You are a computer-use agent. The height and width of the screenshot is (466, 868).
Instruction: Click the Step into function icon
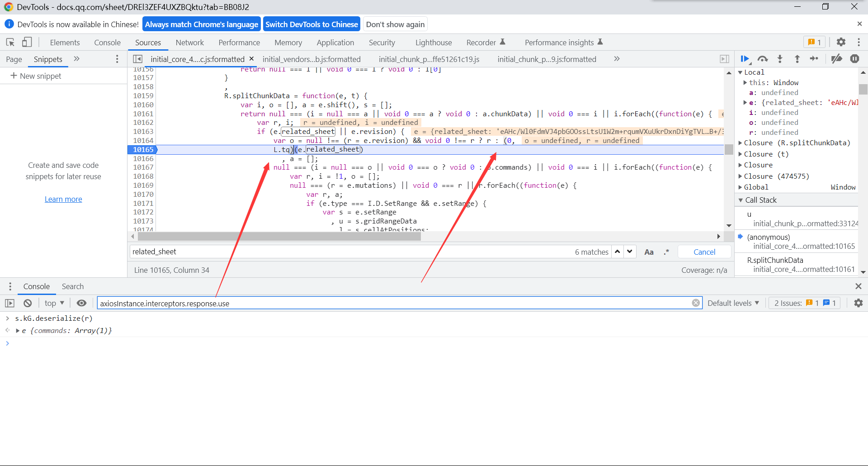tap(780, 59)
